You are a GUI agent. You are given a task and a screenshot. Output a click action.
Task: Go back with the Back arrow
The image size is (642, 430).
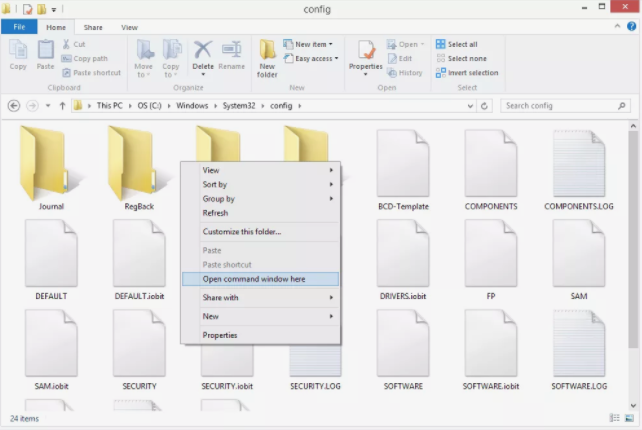(14, 106)
